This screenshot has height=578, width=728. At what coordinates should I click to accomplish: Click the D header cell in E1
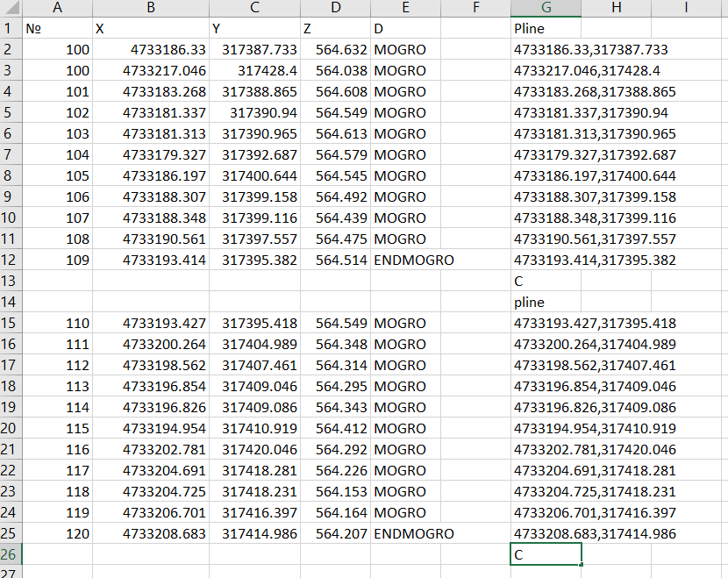click(405, 28)
